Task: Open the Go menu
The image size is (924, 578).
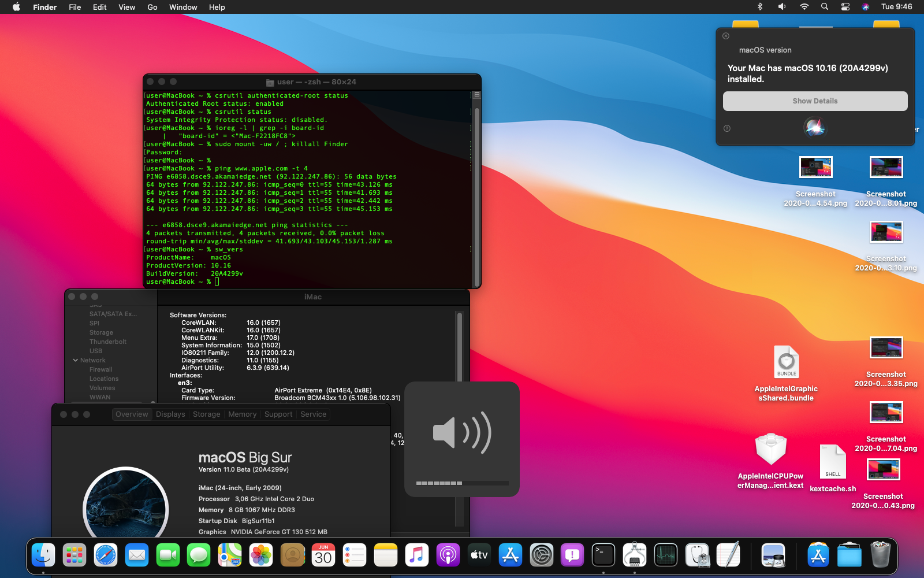Action: coord(152,7)
